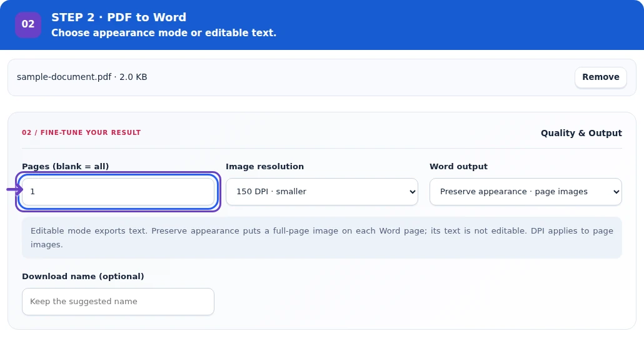Open the Word output dropdown
This screenshot has width=644, height=341.
(525, 192)
